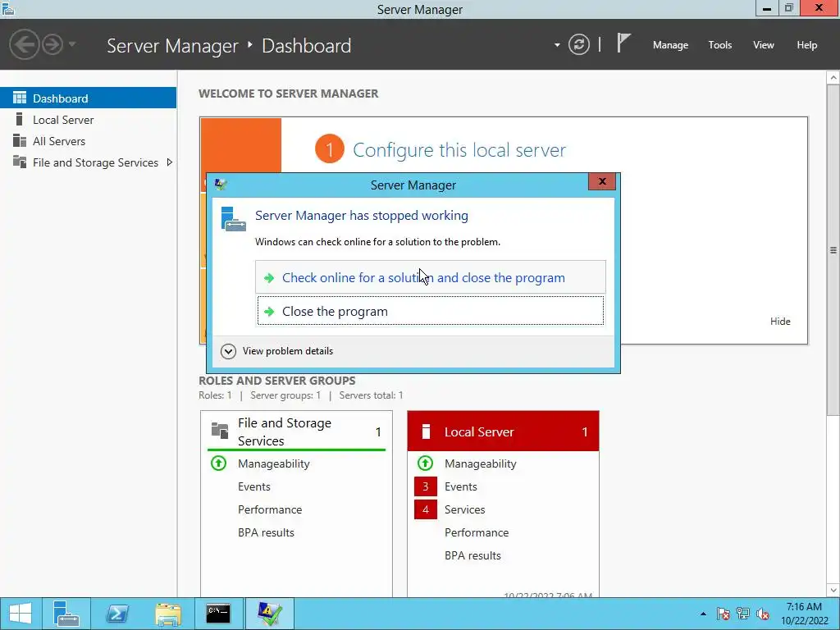This screenshot has height=630, width=840.
Task: Click the network tray icon
Action: click(743, 614)
